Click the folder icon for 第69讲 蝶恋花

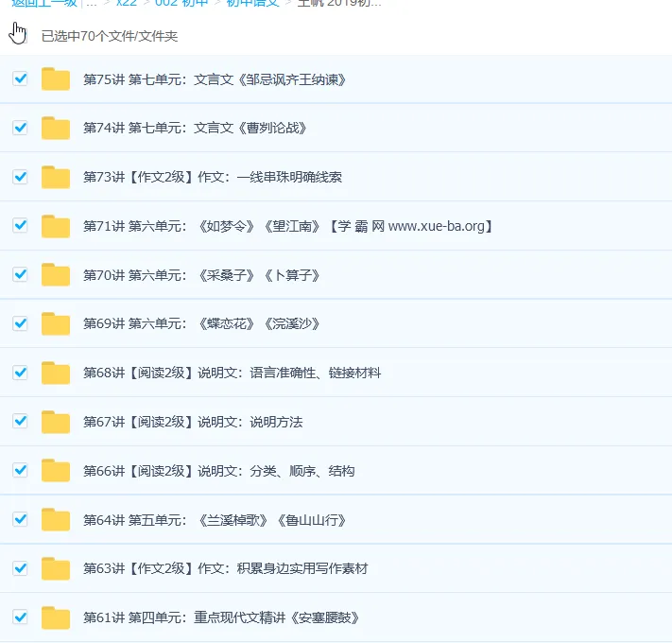click(56, 324)
